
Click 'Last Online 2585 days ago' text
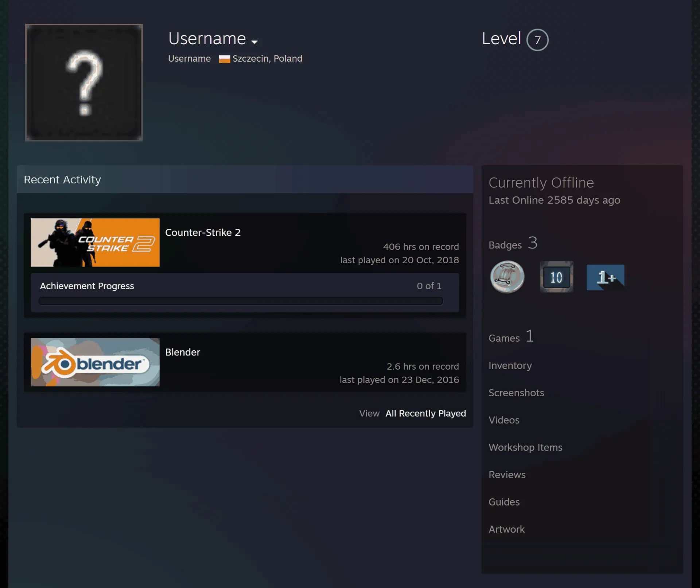click(554, 200)
